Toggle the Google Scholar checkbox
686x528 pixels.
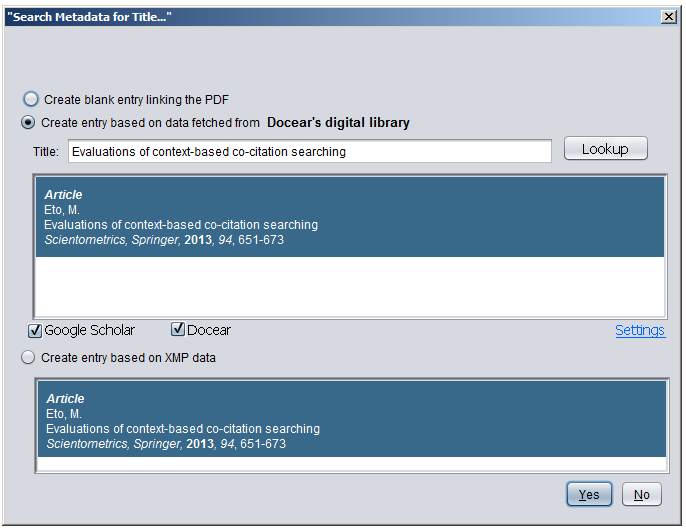tap(35, 330)
